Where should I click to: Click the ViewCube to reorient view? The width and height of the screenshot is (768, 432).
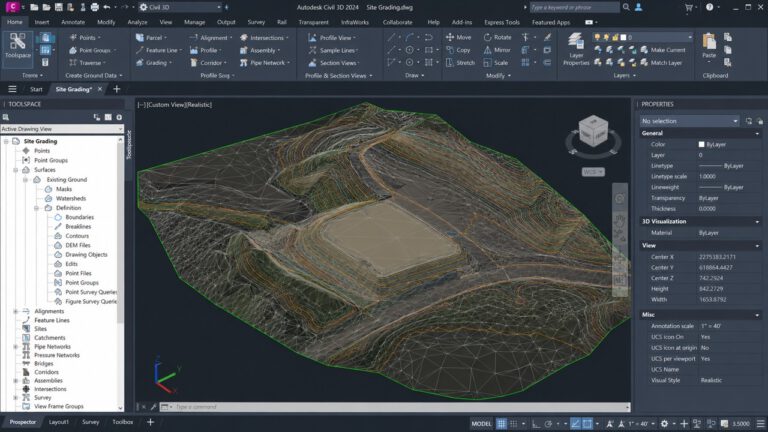[593, 131]
